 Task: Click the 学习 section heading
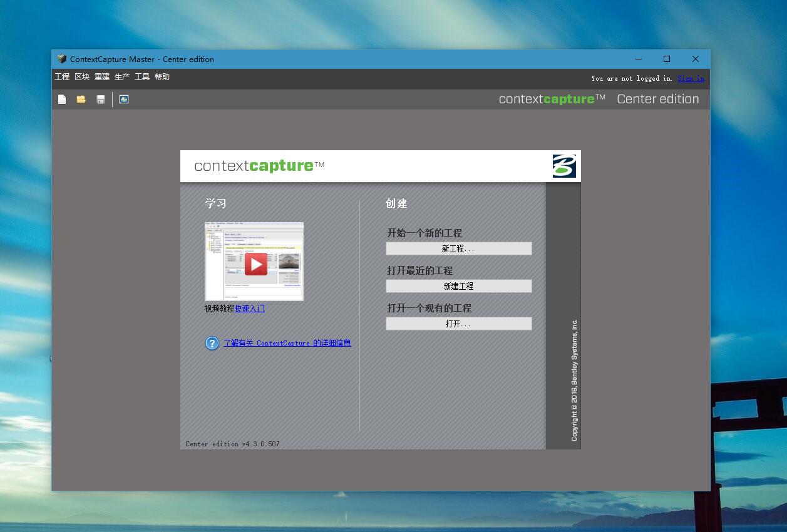[x=215, y=203]
